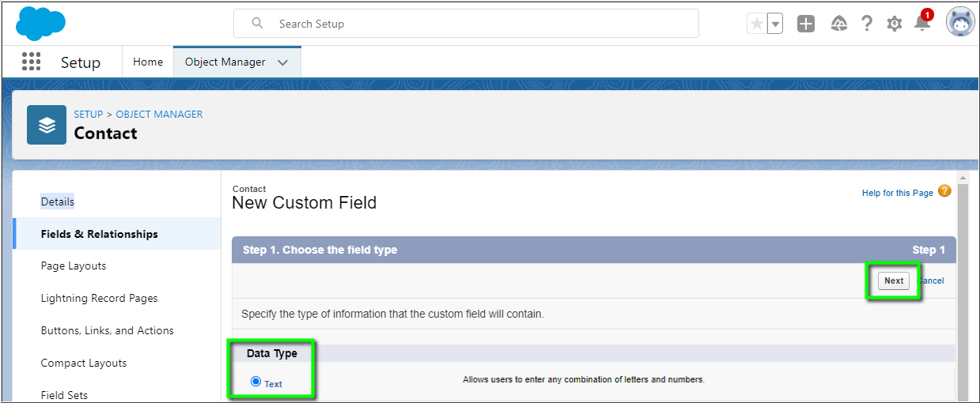The width and height of the screenshot is (980, 403).
Task: Click the favorites star icon
Action: tap(757, 24)
